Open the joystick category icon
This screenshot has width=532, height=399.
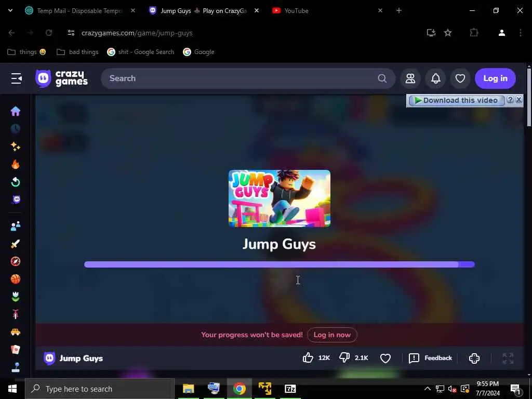(16, 367)
